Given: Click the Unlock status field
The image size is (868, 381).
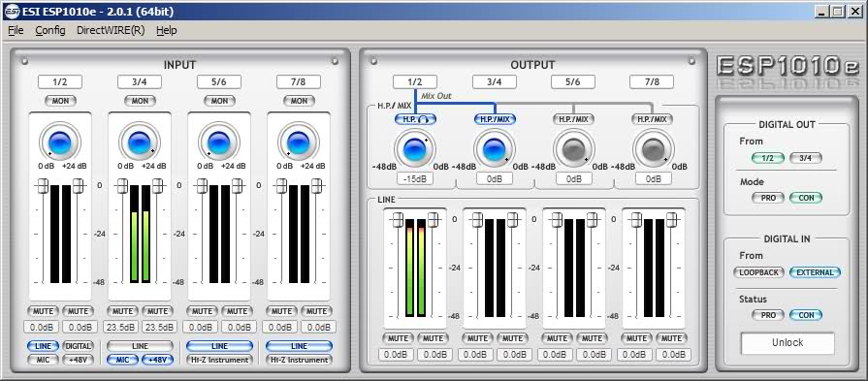Looking at the screenshot, I should point(788,343).
